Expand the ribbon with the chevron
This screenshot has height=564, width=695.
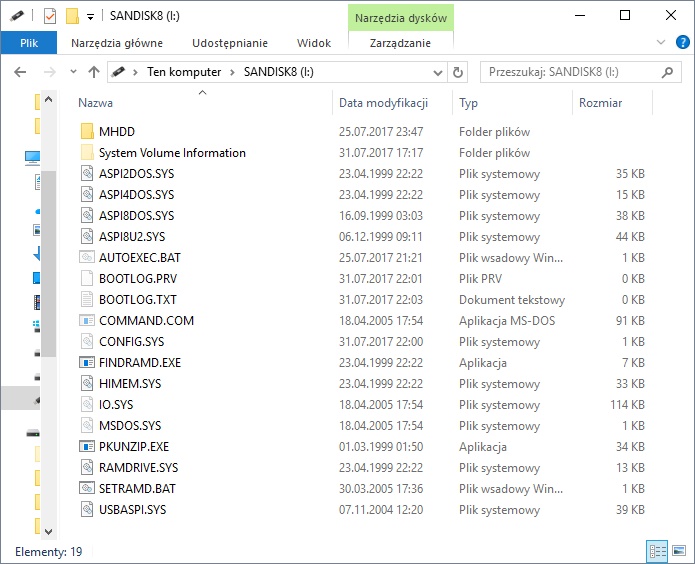click(x=660, y=43)
